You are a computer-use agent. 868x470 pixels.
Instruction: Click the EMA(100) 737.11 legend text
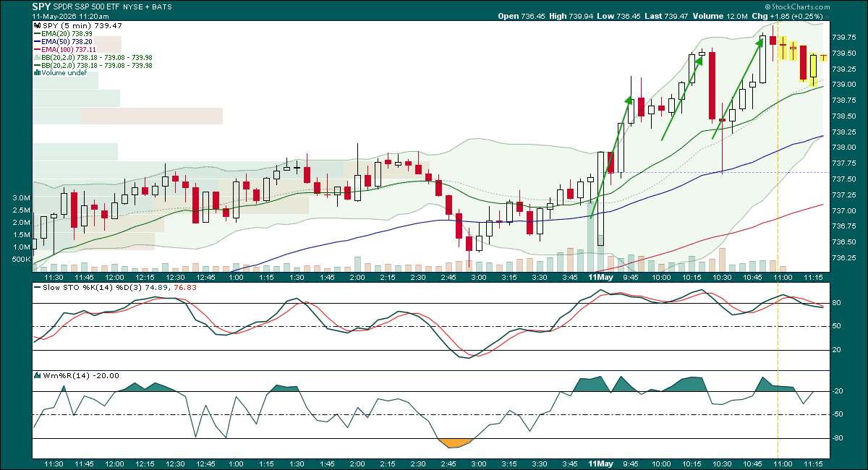[x=69, y=49]
